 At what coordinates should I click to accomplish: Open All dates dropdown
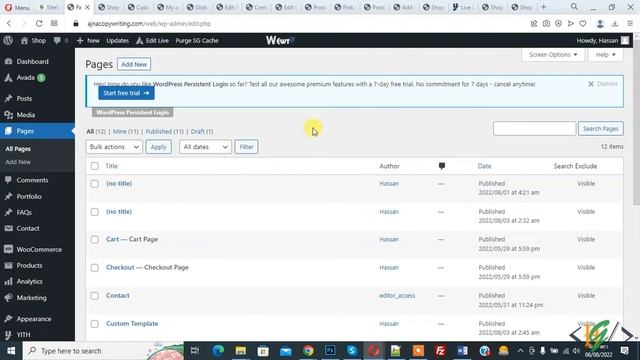tap(205, 147)
